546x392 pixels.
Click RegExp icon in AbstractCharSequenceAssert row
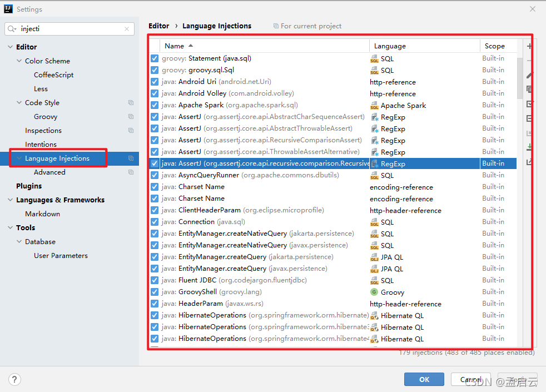tap(375, 117)
